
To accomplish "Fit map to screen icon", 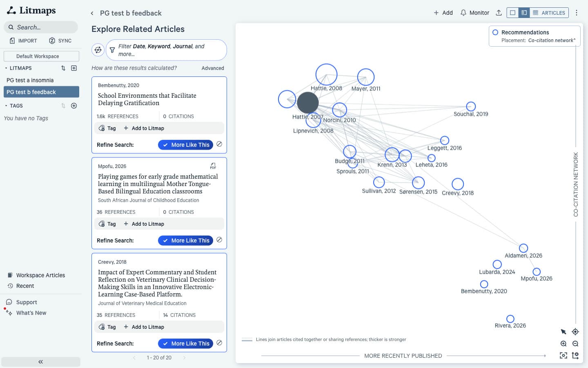I will click(x=563, y=355).
